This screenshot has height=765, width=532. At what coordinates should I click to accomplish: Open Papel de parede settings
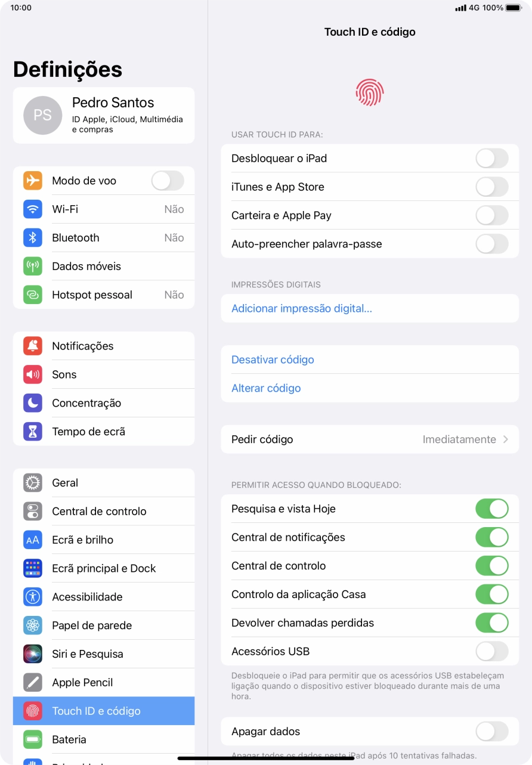104,625
